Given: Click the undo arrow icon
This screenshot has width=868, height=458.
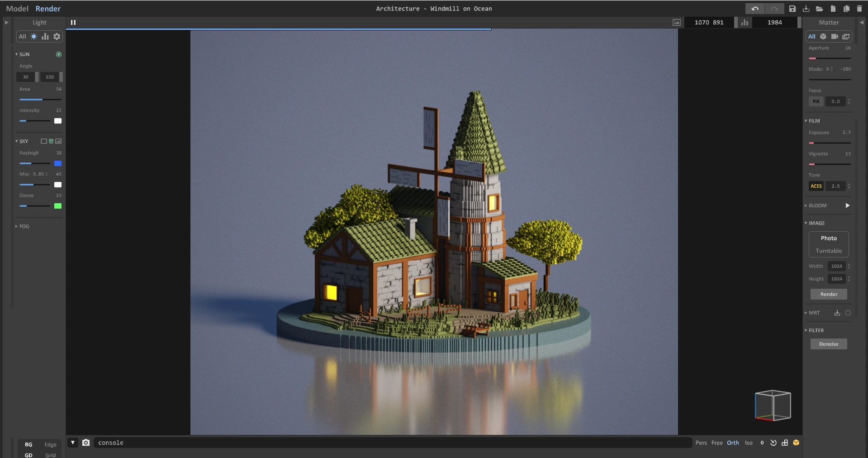Looking at the screenshot, I should (754, 9).
